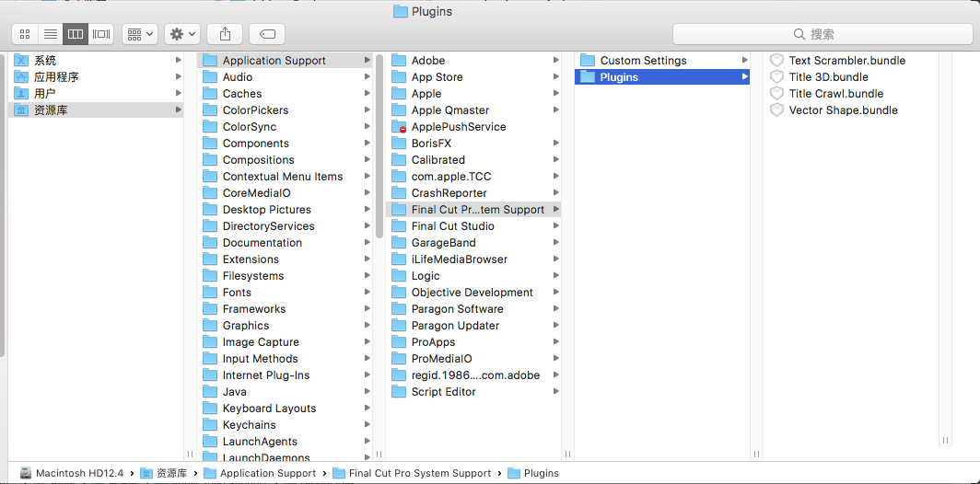
Task: Select the 资源库 folder in first column
Action: point(96,109)
